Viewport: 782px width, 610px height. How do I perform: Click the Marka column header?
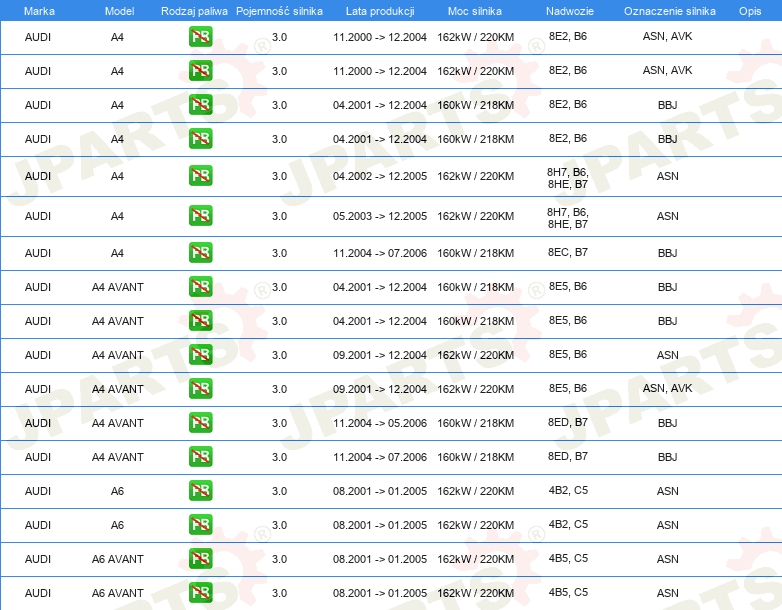click(x=39, y=11)
